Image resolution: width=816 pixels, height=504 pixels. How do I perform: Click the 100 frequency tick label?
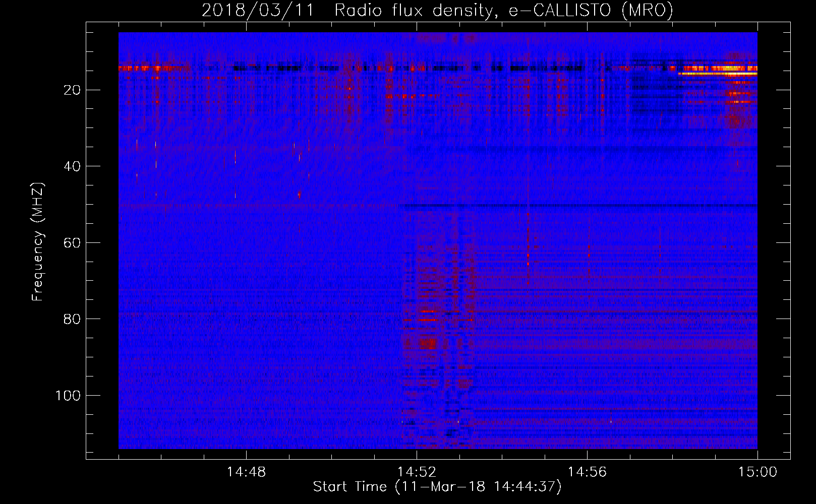[68, 396]
